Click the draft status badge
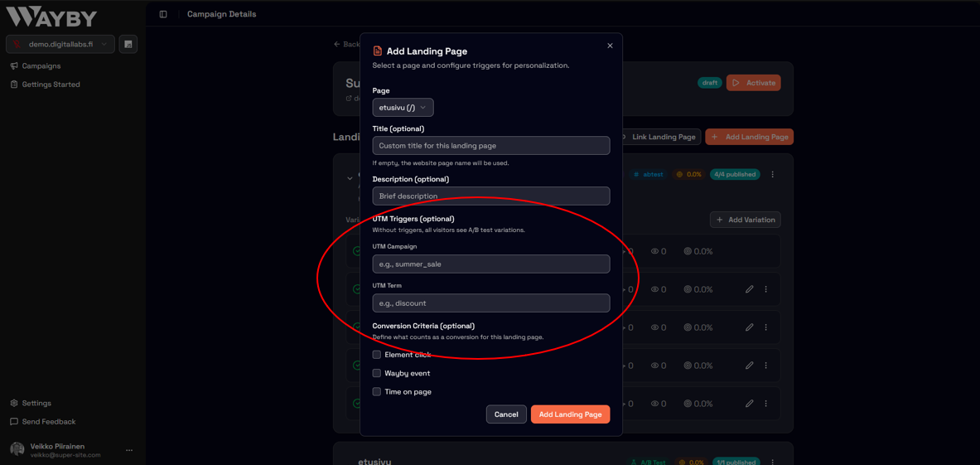 tap(709, 83)
